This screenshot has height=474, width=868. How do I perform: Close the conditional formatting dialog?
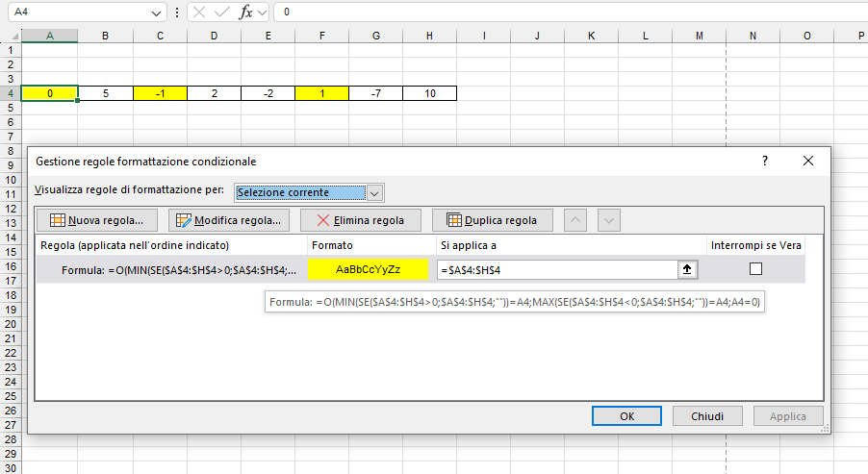point(808,161)
